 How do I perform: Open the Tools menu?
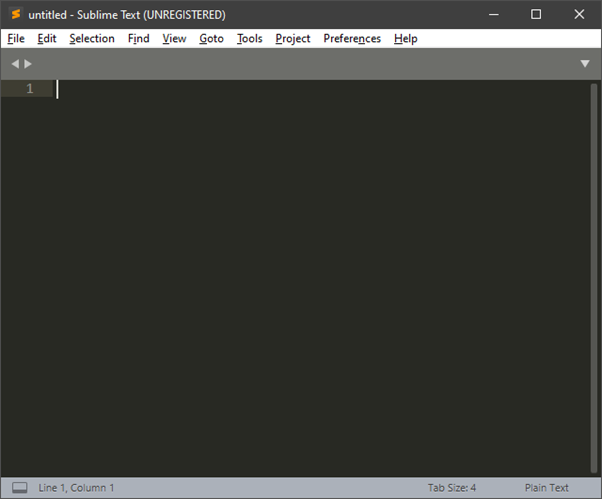[250, 38]
